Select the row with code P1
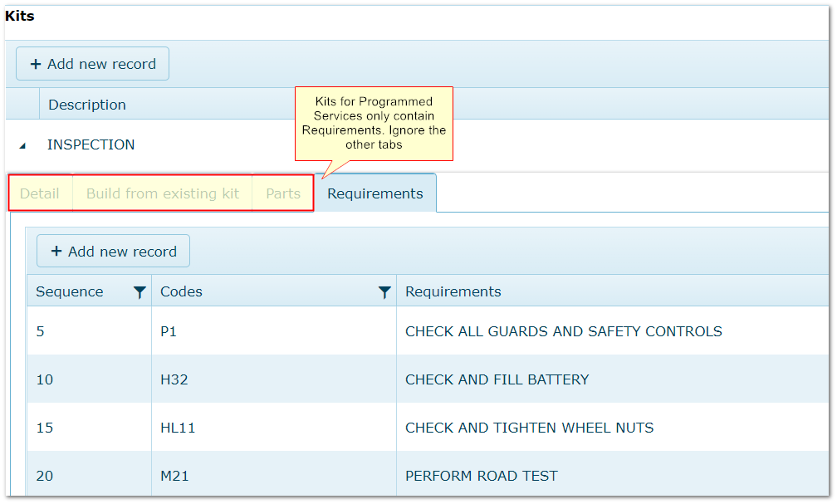This screenshot has width=837, height=504. tap(169, 331)
